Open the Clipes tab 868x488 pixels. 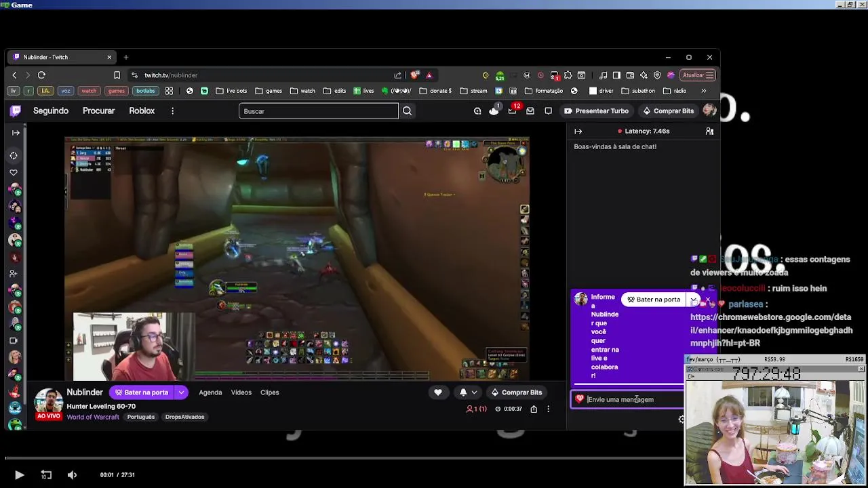point(269,392)
